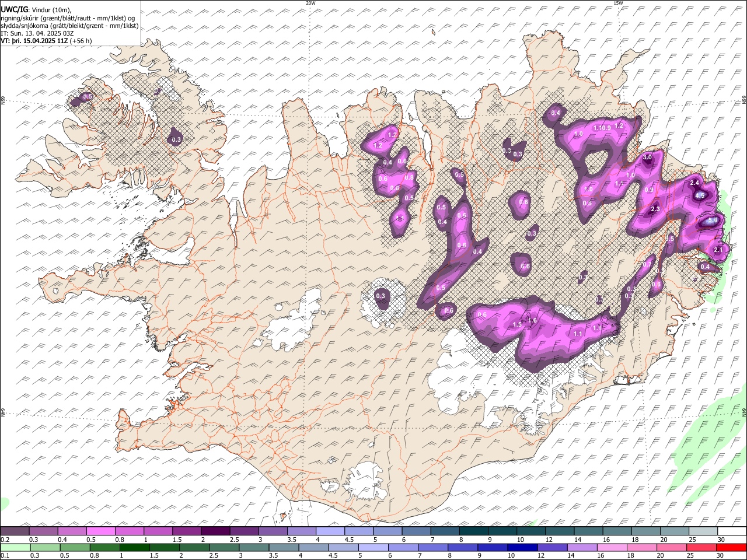This screenshot has width=747, height=560.
Task: Click the 0.2 swatch in upper purple legend row
Action: click(x=15, y=531)
